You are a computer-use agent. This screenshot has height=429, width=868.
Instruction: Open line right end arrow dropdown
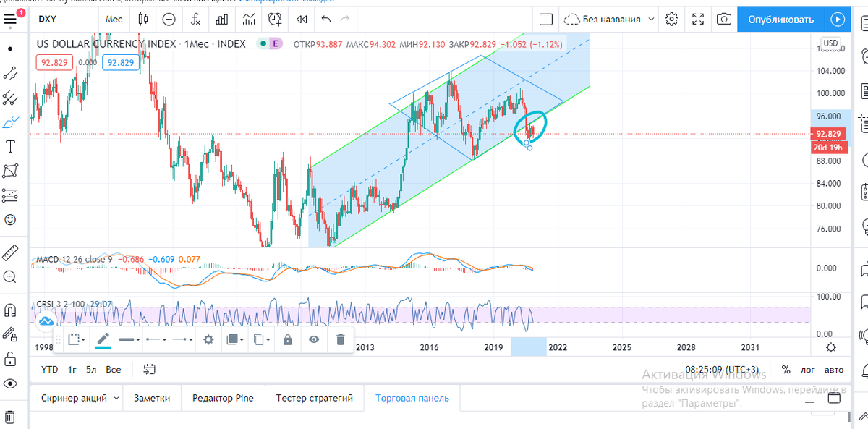(x=182, y=339)
